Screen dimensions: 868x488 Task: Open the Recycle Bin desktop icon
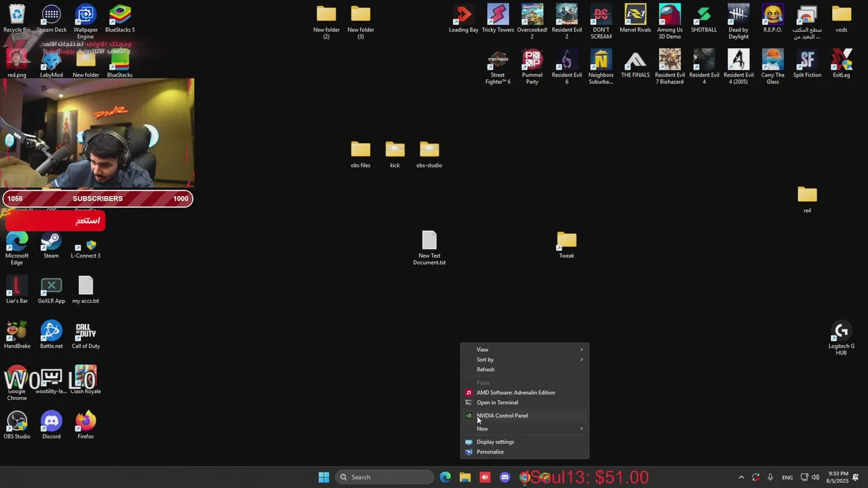click(17, 18)
